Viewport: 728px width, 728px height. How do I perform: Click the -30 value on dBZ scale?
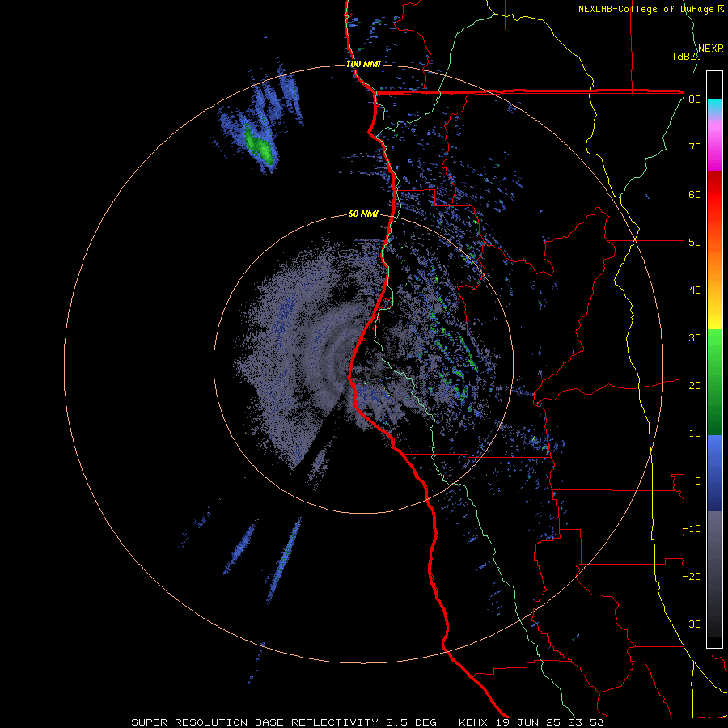[x=692, y=624]
